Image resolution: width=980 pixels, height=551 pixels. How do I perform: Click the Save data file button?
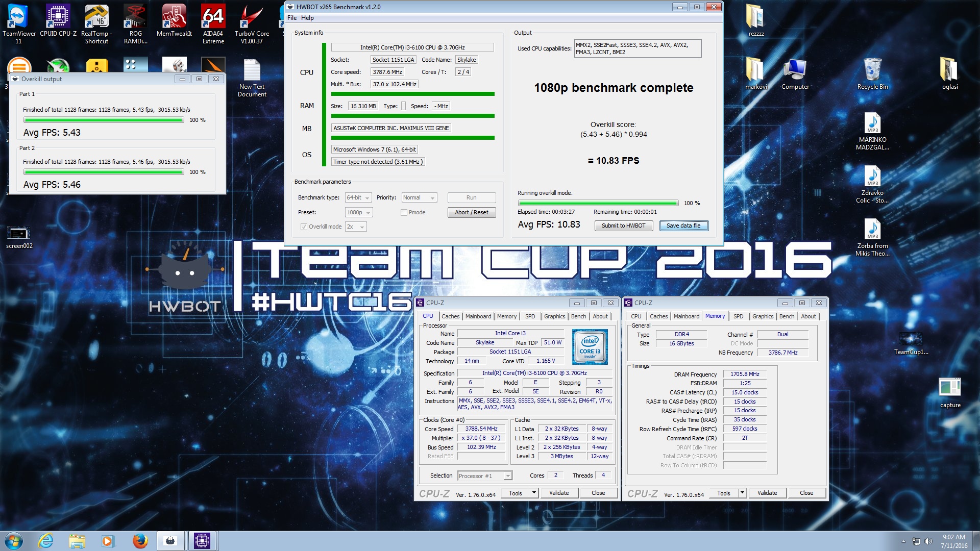coord(683,226)
